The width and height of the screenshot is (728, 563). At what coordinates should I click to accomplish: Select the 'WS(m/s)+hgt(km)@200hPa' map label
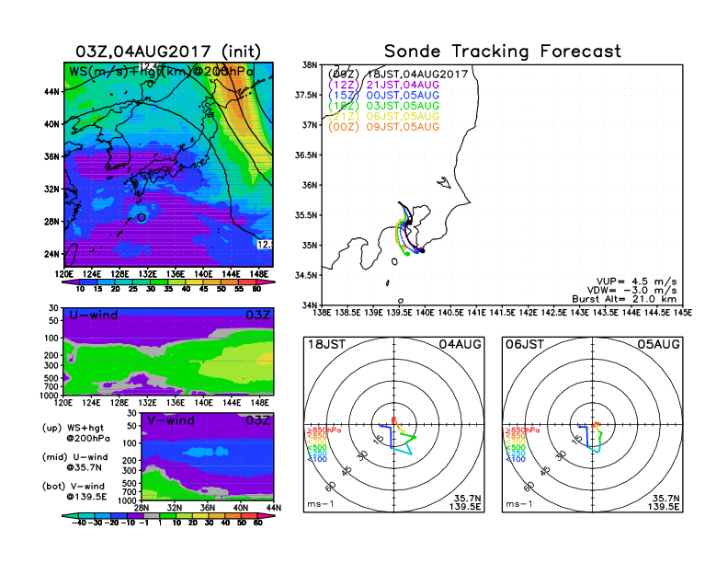coord(161,72)
